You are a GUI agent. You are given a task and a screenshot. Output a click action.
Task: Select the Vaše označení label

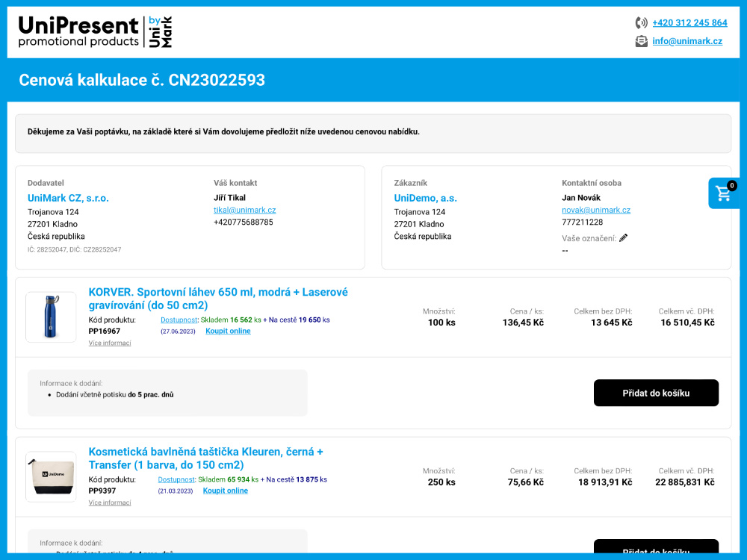tap(589, 238)
